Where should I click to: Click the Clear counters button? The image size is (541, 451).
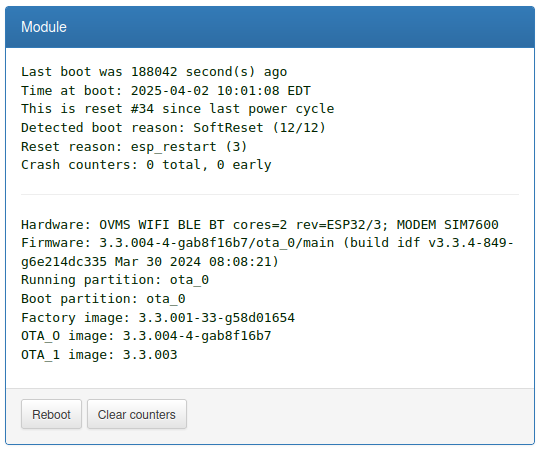[137, 414]
